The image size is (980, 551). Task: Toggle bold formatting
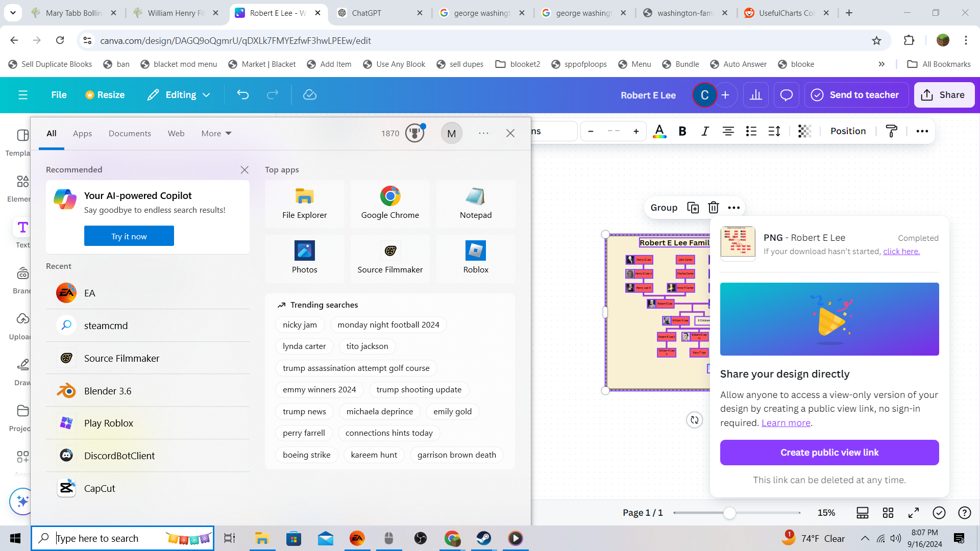[682, 131]
